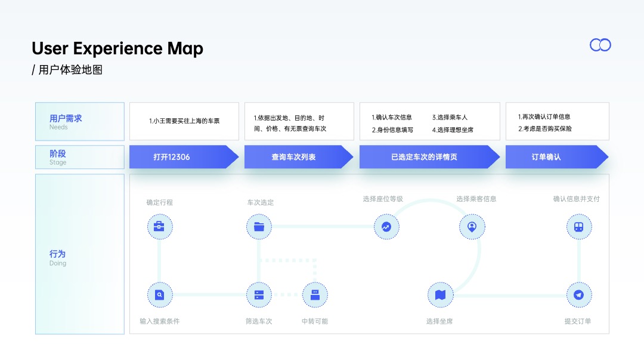
Task: Select the filter icon above 筛选车次
Action: click(259, 295)
